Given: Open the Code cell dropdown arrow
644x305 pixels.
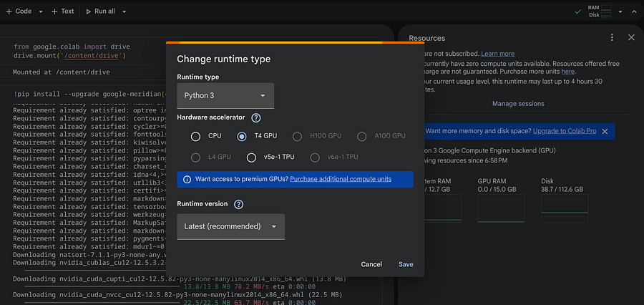Looking at the screenshot, I should click(41, 12).
